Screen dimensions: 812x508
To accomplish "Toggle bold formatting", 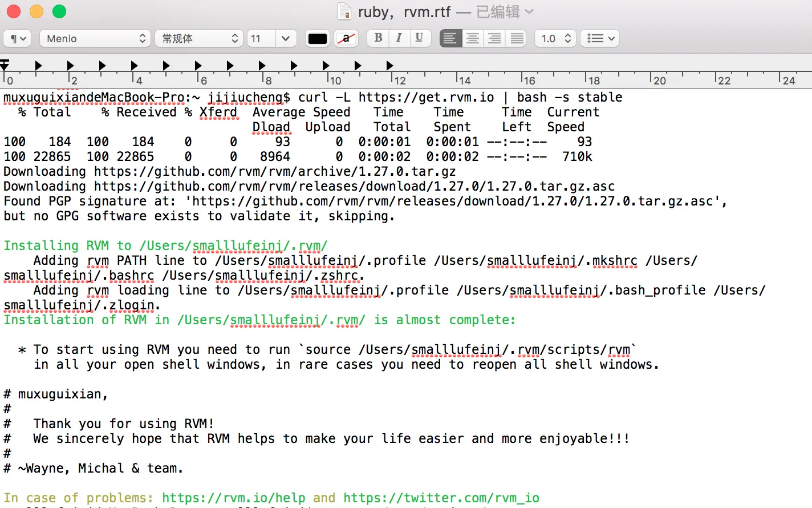I will 378,38.
